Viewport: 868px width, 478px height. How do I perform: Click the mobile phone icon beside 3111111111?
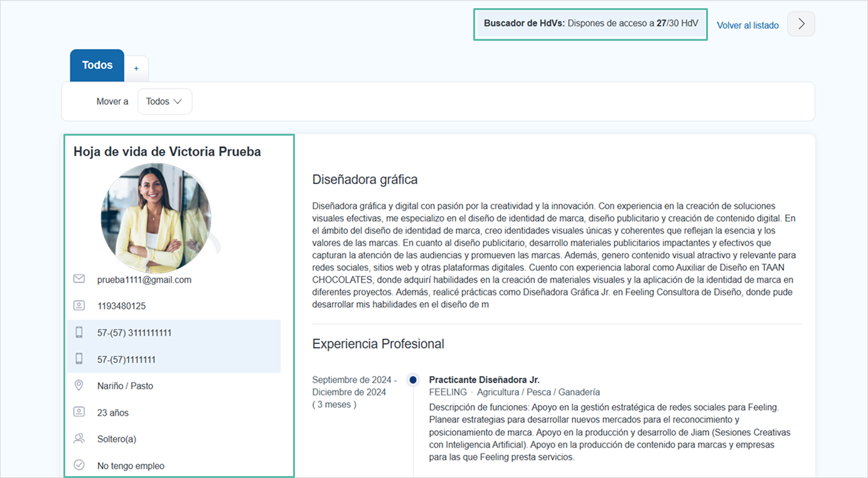pyautogui.click(x=79, y=333)
